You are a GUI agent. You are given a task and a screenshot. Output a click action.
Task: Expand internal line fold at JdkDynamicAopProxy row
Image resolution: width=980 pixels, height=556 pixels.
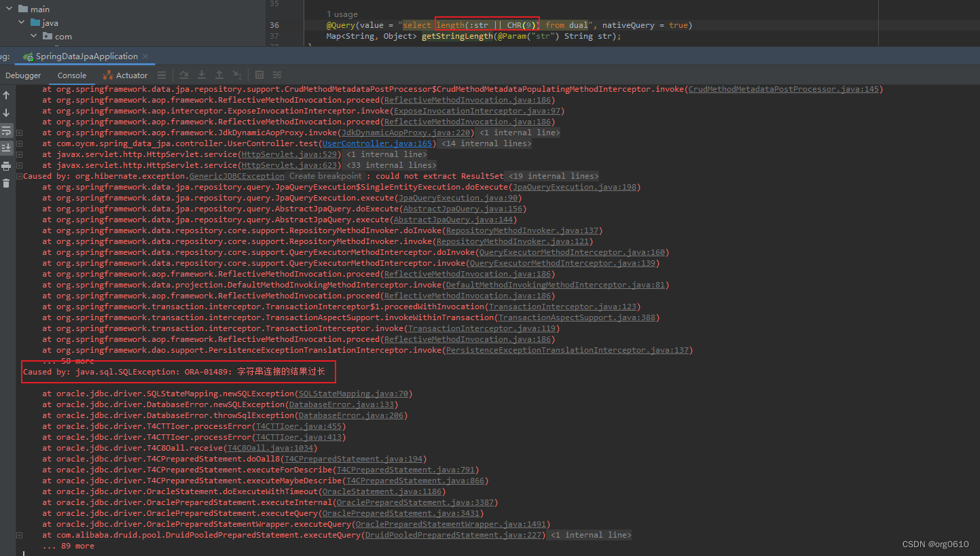pos(20,133)
